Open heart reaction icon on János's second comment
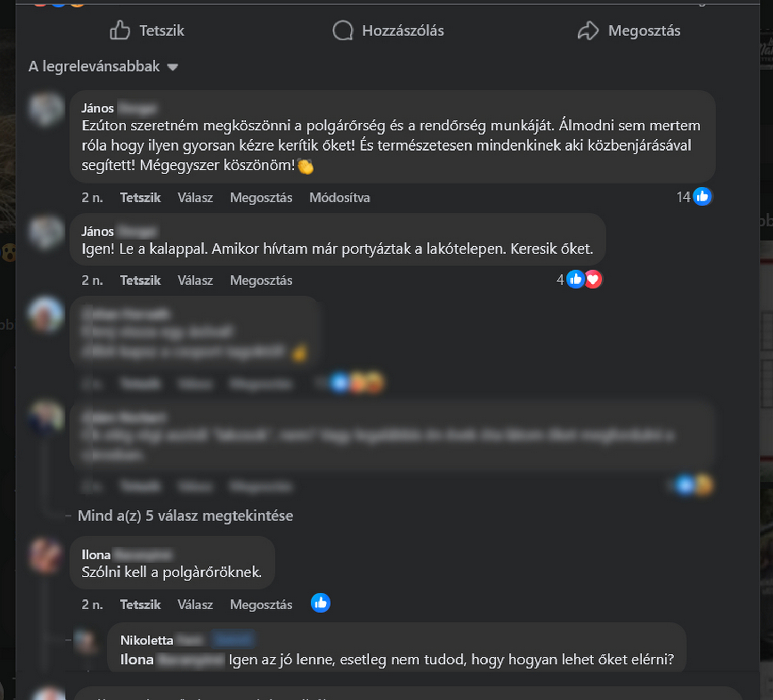773x700 pixels. coord(593,279)
